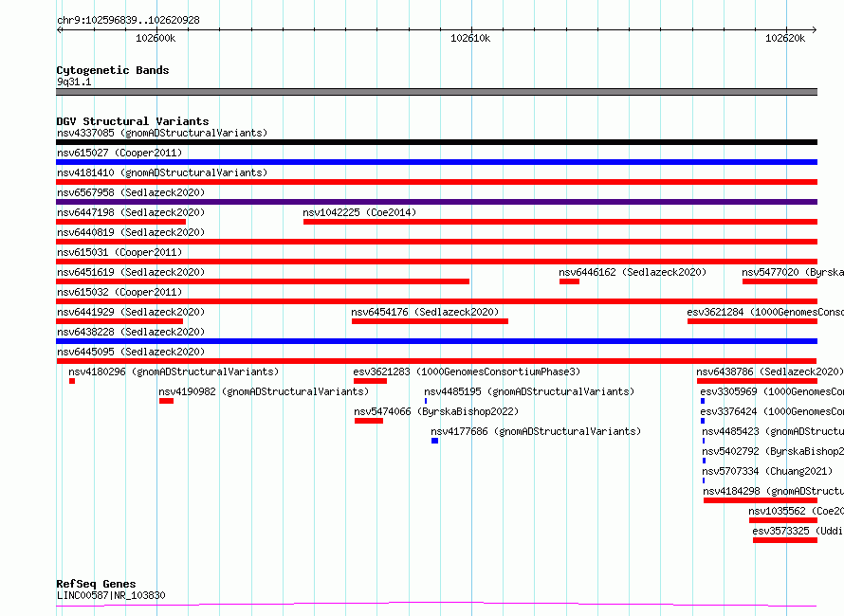Click the nsv4184298 variant label
844x616 pixels.
(x=774, y=491)
